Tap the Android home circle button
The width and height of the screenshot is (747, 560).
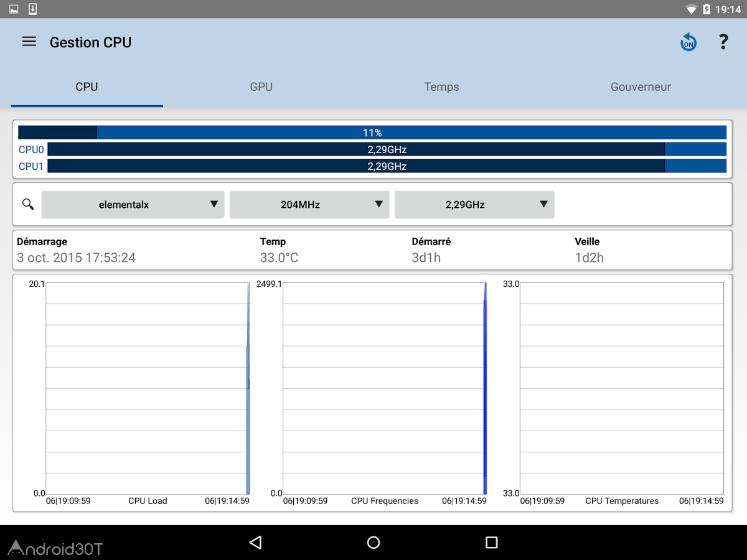tap(374, 543)
